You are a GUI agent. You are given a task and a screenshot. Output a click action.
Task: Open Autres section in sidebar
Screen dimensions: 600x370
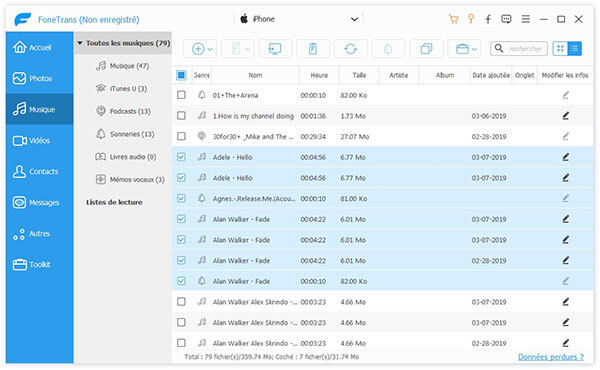pyautogui.click(x=39, y=233)
